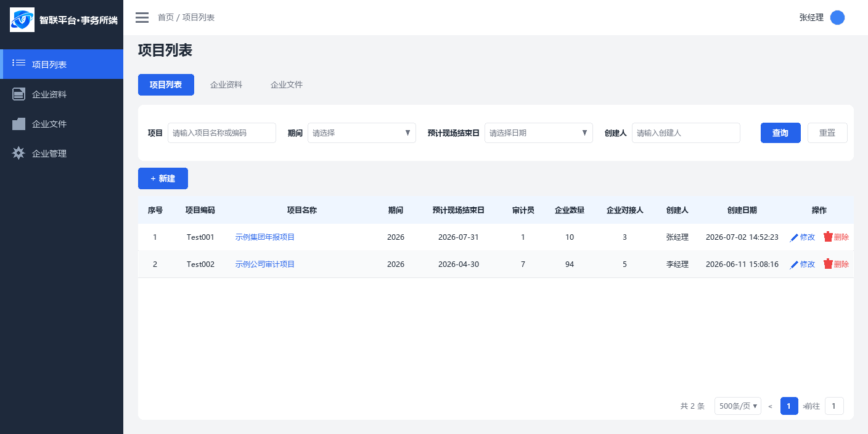Click the 2026-07-02 14:52:23 timestamp cell
Viewport: 868px width, 434px height.
click(x=742, y=237)
